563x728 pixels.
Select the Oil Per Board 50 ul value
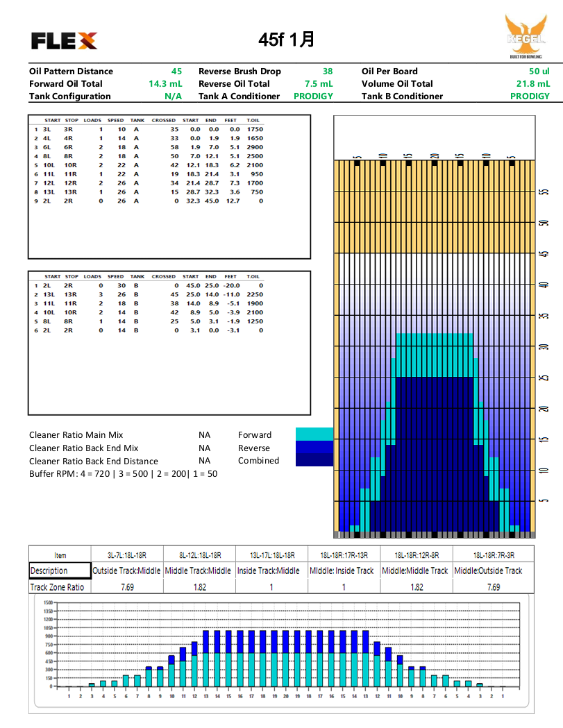[539, 71]
